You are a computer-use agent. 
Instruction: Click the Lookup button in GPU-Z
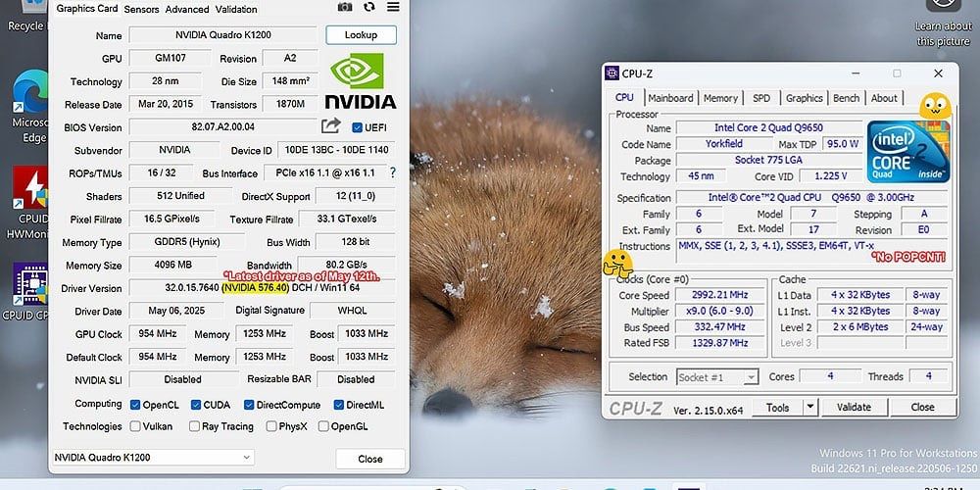[361, 35]
